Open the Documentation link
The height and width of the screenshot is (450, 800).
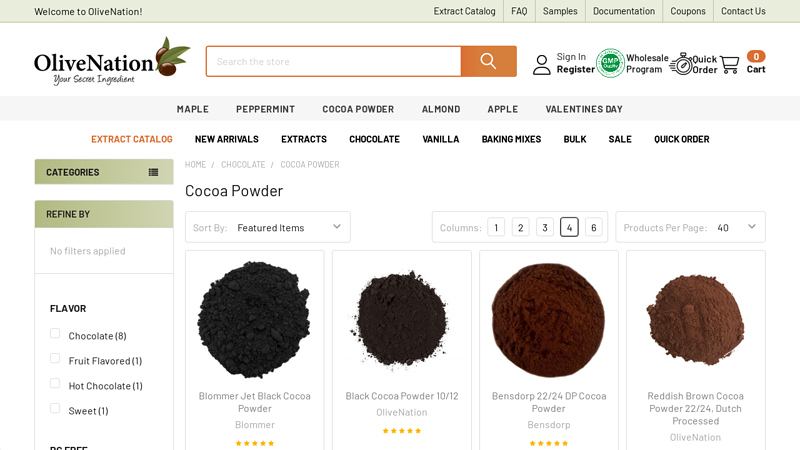click(623, 11)
